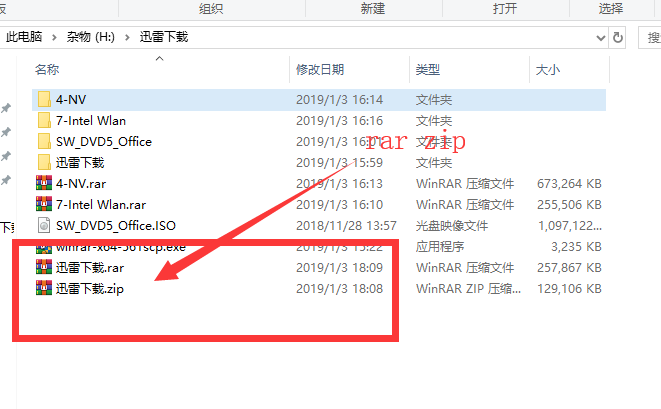
Task: Click the 673,264 KB size value
Action: tap(569, 184)
